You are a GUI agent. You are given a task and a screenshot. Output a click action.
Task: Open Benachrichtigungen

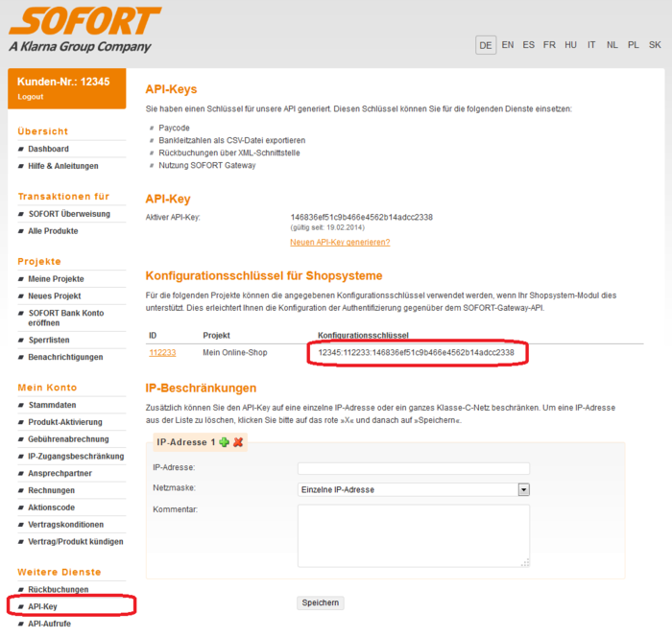click(65, 357)
